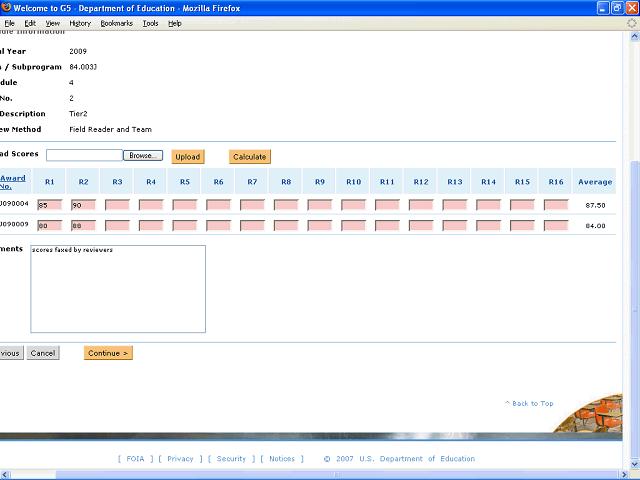Click inside the comments text area
Viewport: 640px width, 480px height.
(x=118, y=290)
